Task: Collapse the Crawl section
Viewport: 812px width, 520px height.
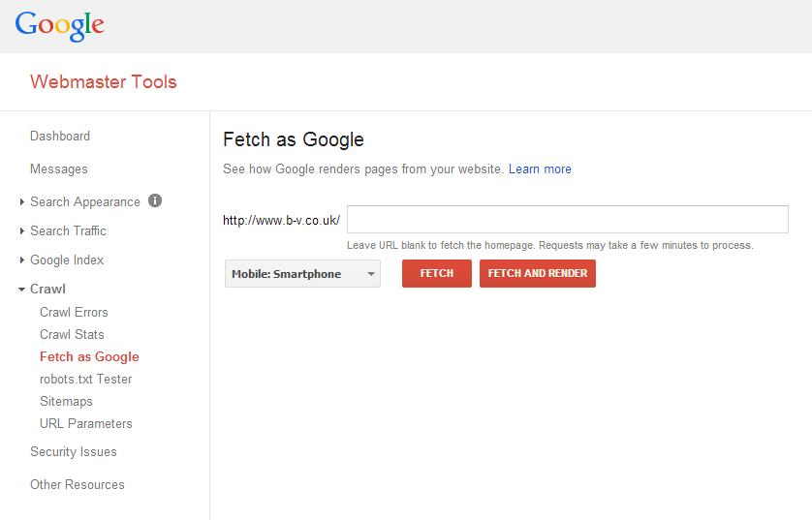Action: point(47,289)
